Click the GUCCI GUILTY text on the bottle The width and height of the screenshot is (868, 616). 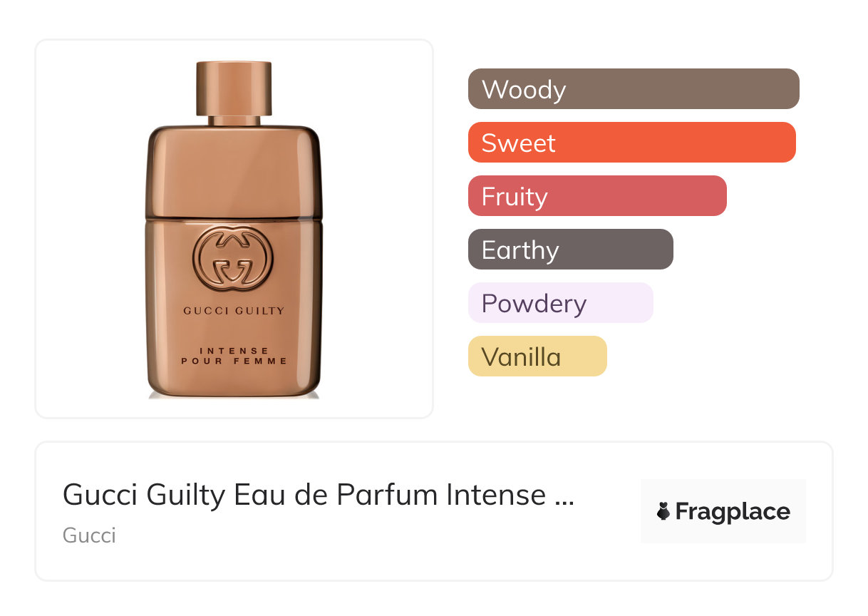234,311
